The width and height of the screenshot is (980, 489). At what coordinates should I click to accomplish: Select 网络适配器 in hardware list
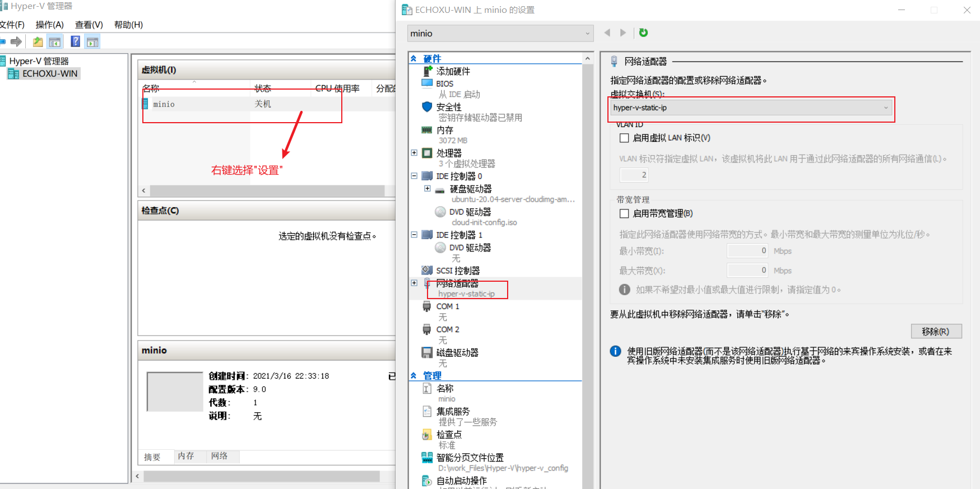[457, 283]
